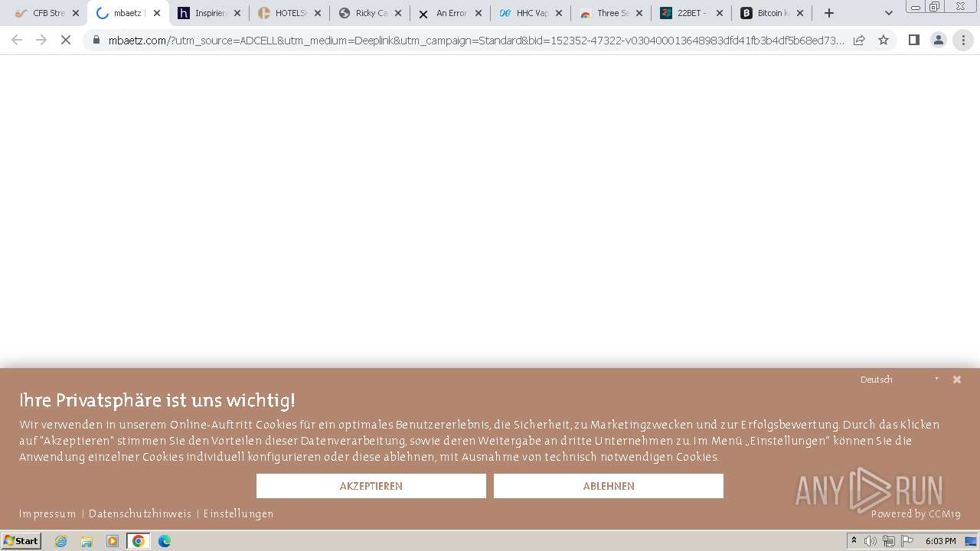Show hidden system tray icons
The width and height of the screenshot is (980, 551).
click(854, 541)
